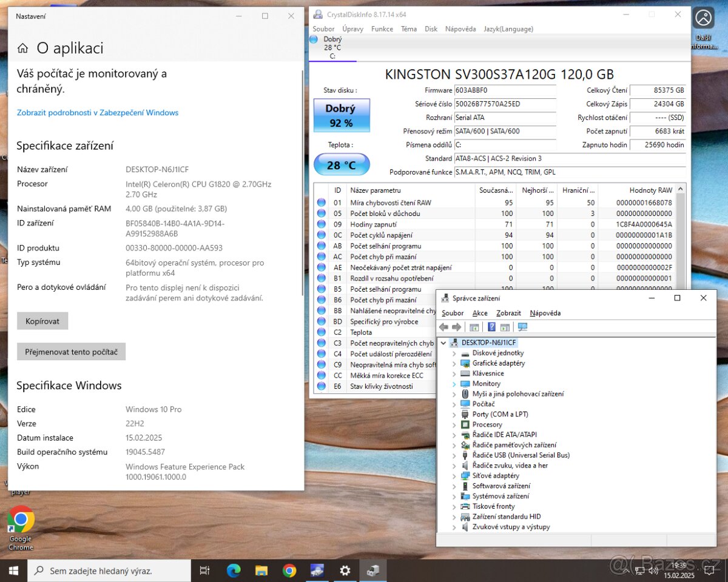Open Zobrazit podrobnosti v Zabezpečení Windows link

coord(98,113)
